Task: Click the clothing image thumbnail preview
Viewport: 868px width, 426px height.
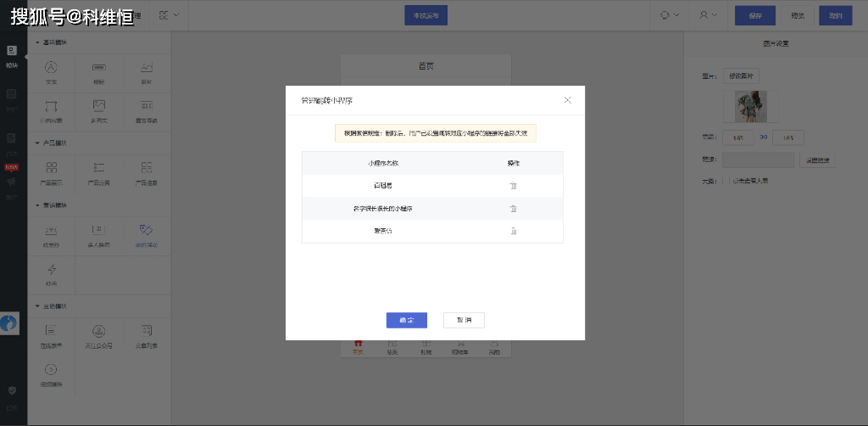Action: click(751, 106)
